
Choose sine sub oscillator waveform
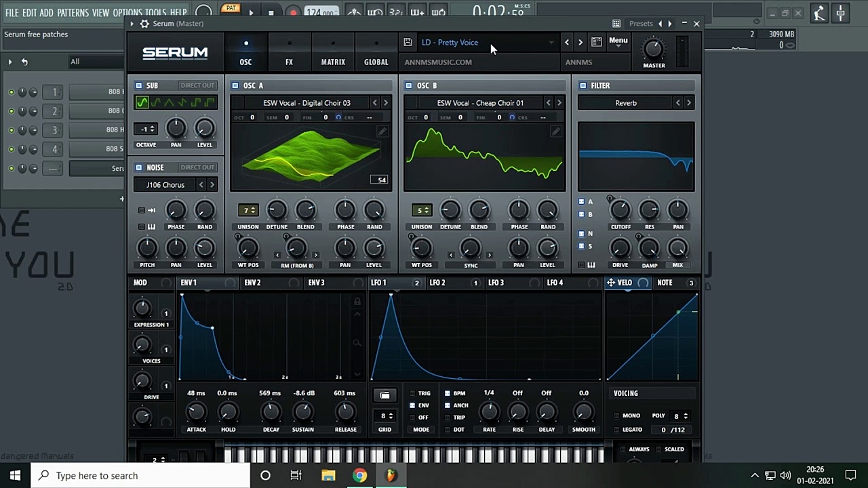click(142, 103)
